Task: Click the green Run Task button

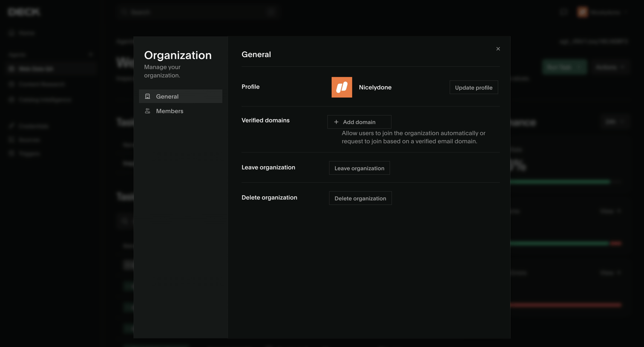Action: 564,67
